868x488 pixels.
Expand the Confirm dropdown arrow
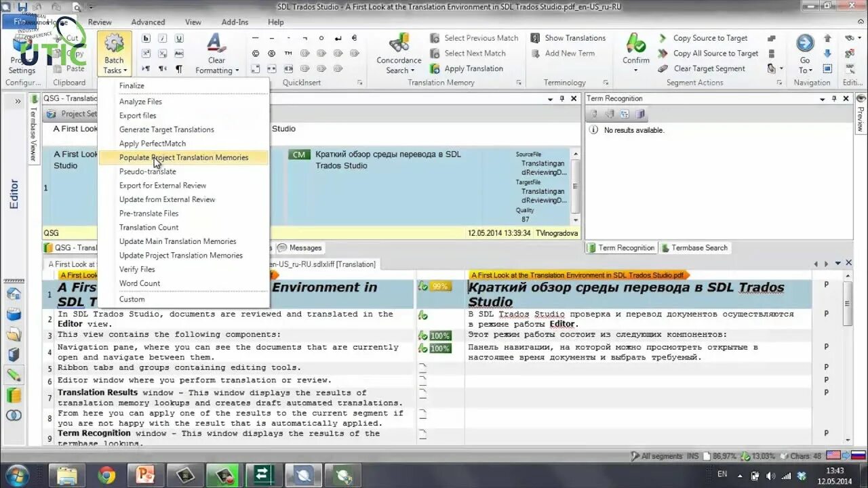point(636,70)
